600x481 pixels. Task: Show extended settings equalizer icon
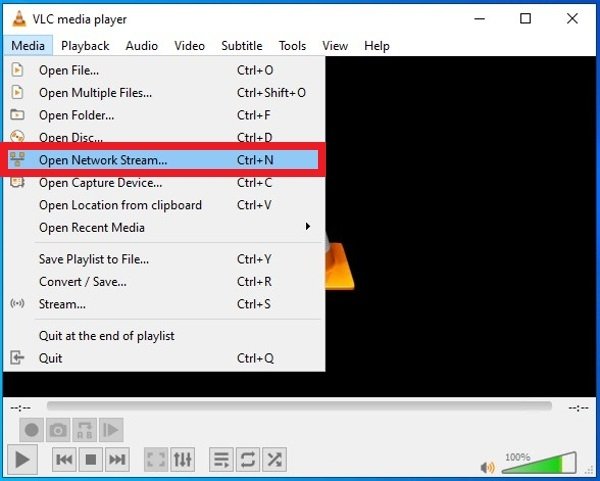(x=183, y=459)
